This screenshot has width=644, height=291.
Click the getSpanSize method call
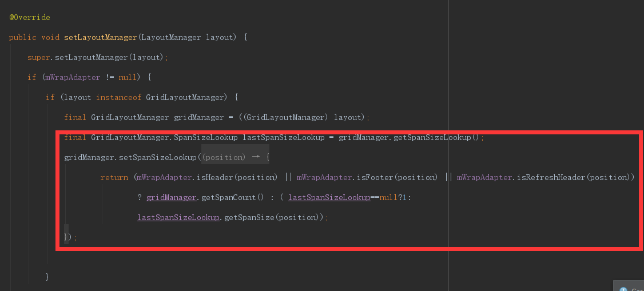tap(249, 217)
